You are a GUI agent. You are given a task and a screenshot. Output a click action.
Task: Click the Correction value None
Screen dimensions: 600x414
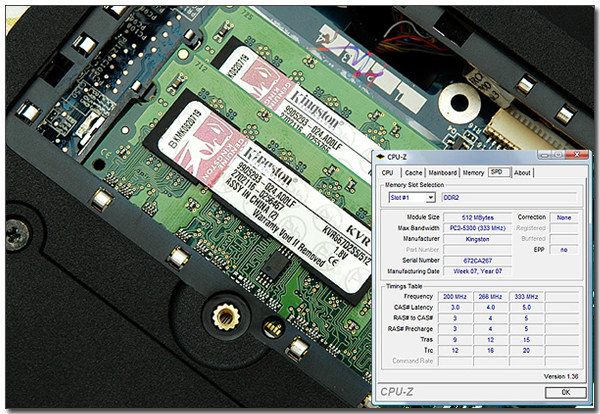coord(564,217)
